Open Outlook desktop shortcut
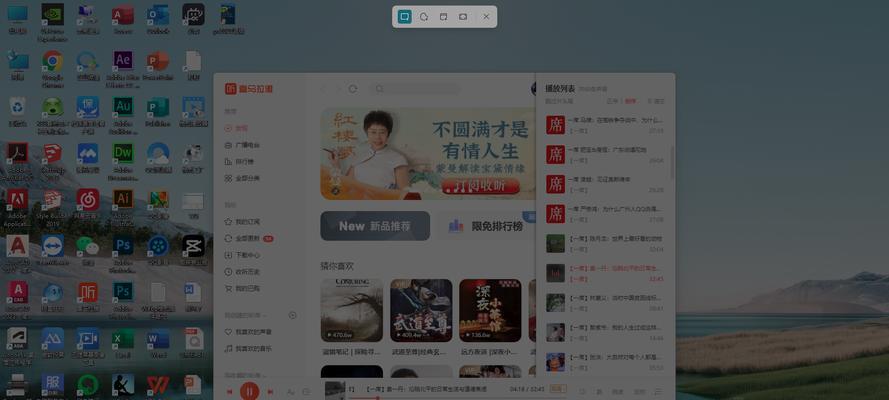The width and height of the screenshot is (889, 400). point(158,19)
